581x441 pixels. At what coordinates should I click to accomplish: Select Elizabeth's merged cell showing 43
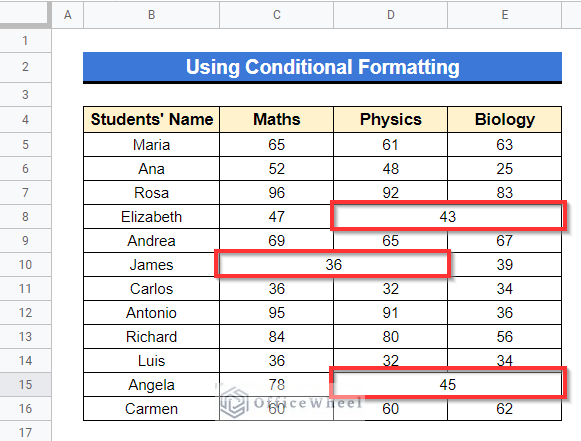tap(448, 216)
